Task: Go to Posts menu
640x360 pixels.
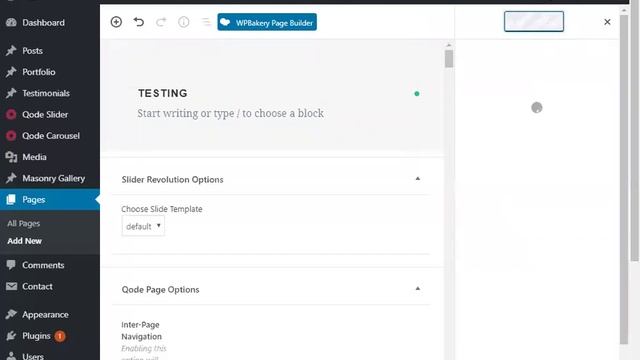Action: tap(32, 51)
